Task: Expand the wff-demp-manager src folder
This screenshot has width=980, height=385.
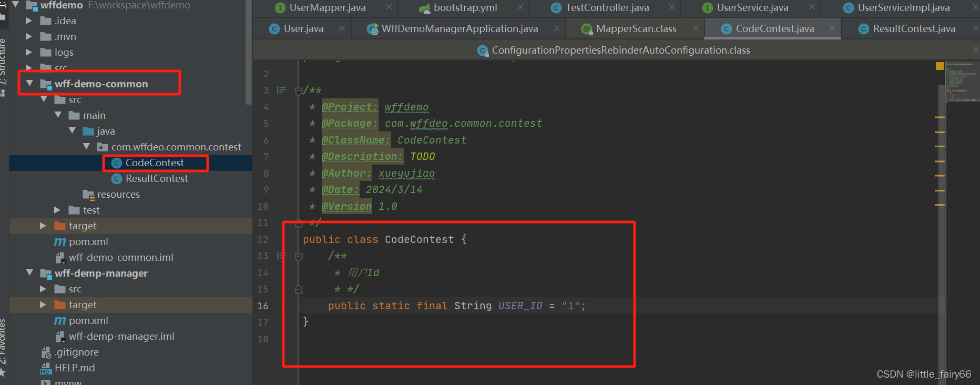Action: point(43,289)
